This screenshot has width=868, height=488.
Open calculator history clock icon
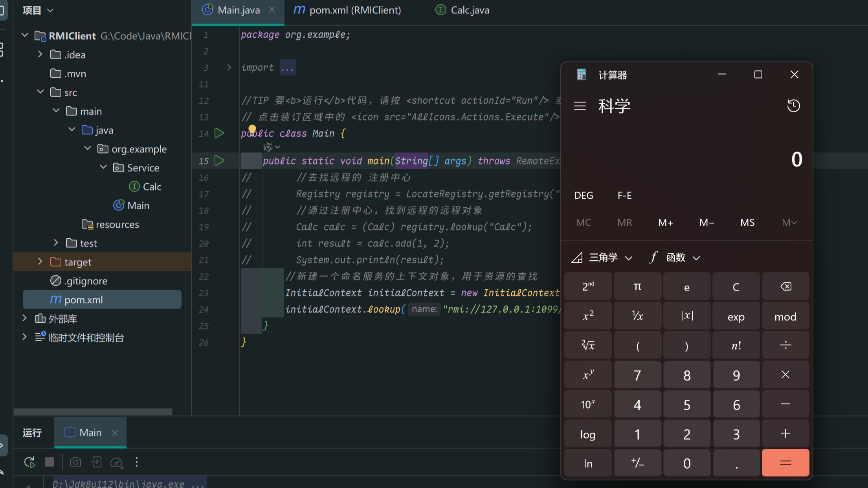[793, 106]
